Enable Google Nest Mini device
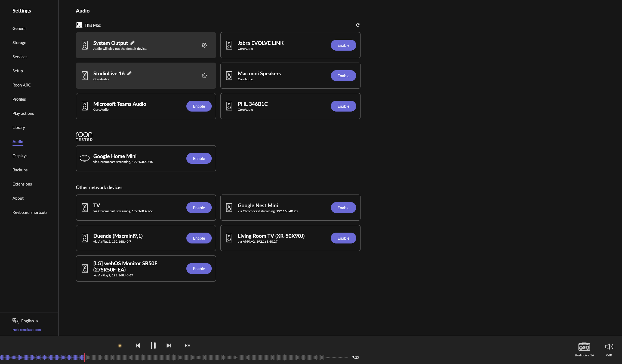This screenshot has width=622, height=364. [x=343, y=208]
